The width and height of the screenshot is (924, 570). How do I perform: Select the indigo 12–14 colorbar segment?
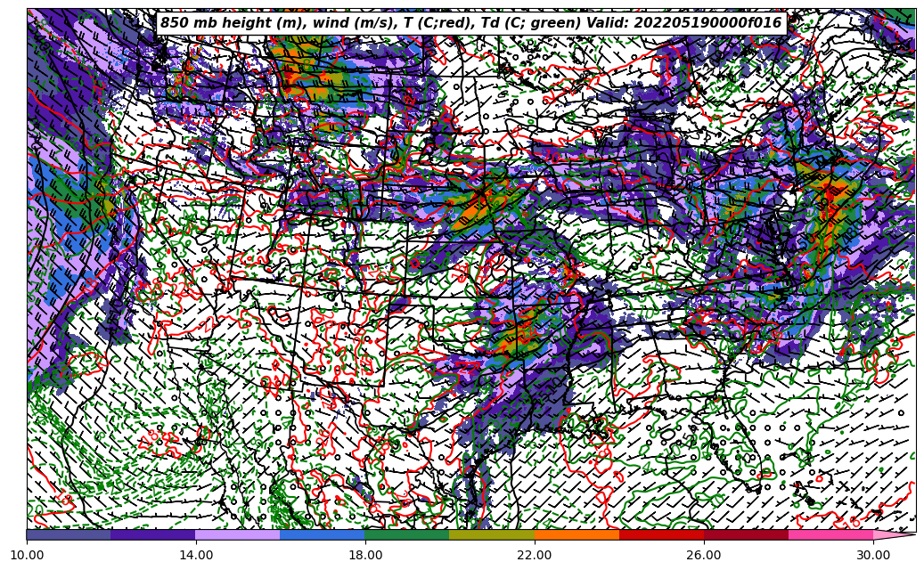[153, 534]
